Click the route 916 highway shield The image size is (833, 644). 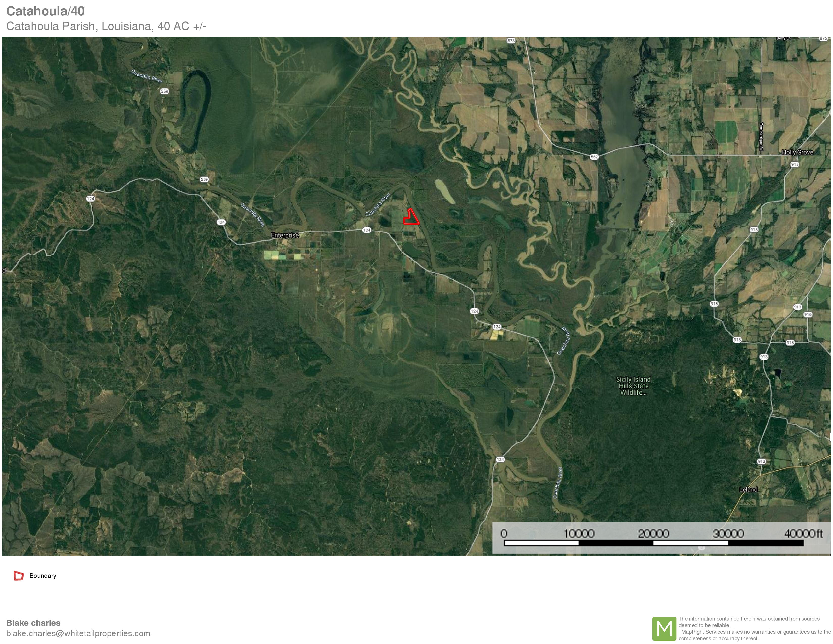pos(808,314)
